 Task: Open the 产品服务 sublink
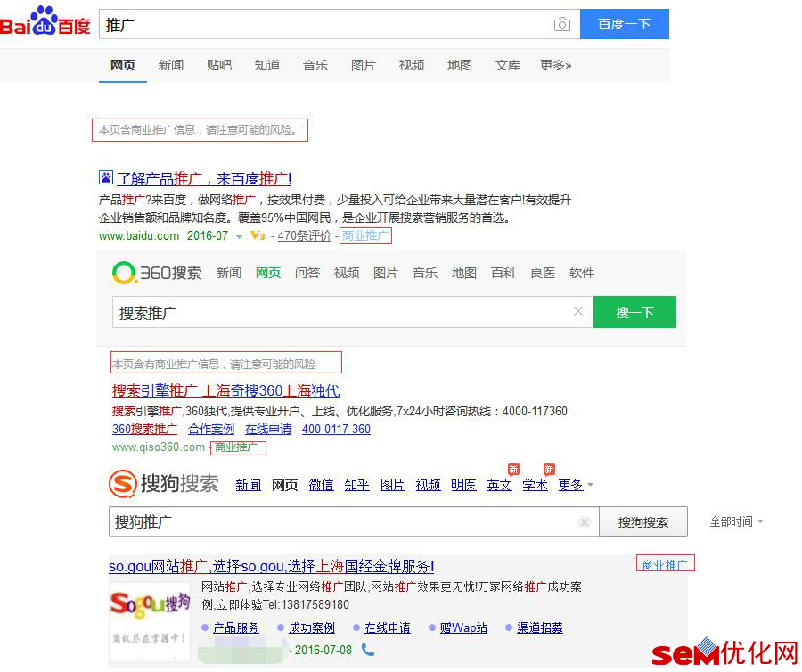coord(236,627)
